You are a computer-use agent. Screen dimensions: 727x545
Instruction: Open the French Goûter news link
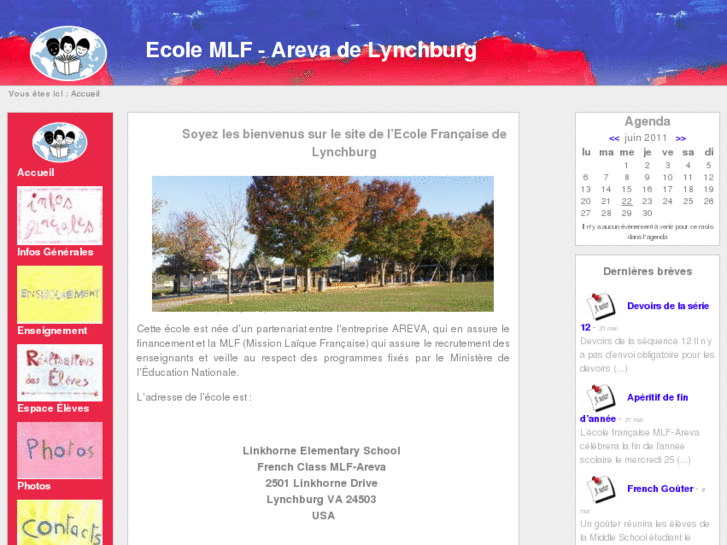660,489
